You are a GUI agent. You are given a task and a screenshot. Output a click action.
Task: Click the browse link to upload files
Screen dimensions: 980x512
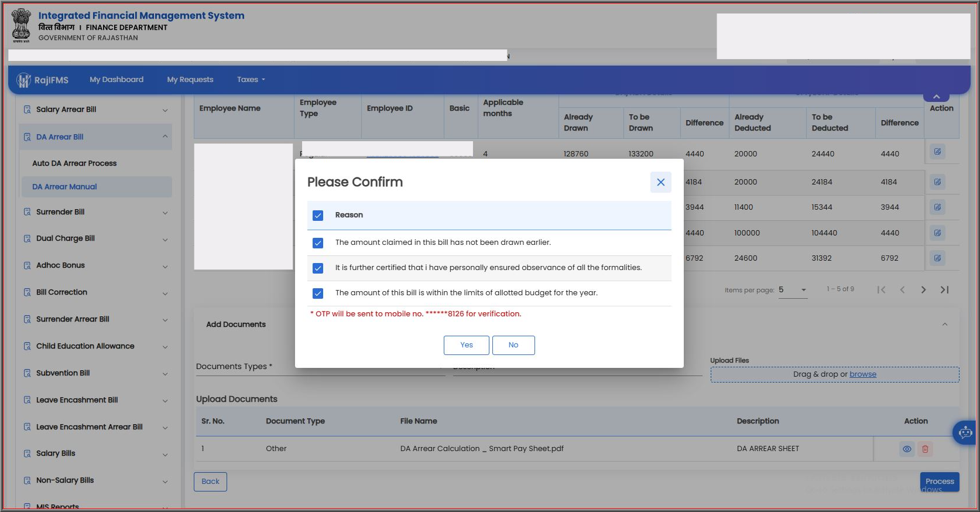point(863,374)
